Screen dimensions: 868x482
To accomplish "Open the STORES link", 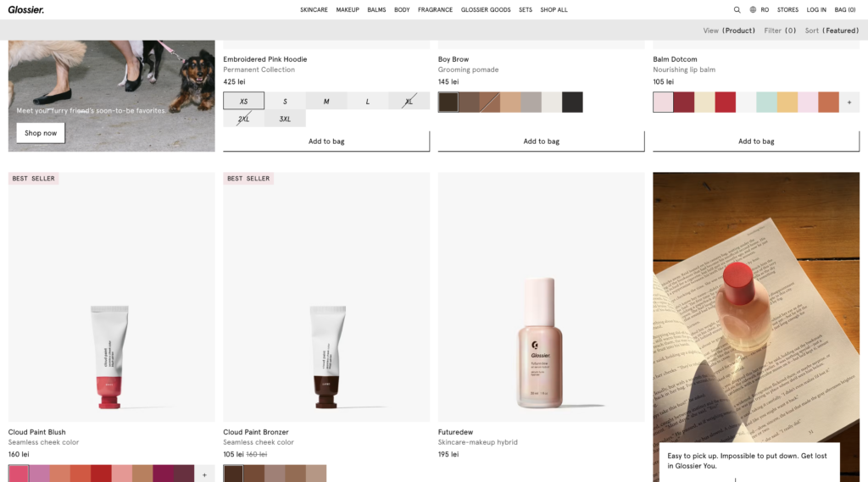I will tap(787, 9).
